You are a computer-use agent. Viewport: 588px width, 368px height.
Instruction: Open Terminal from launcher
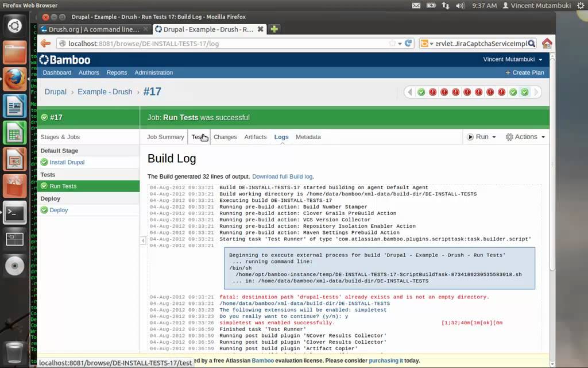point(14,213)
